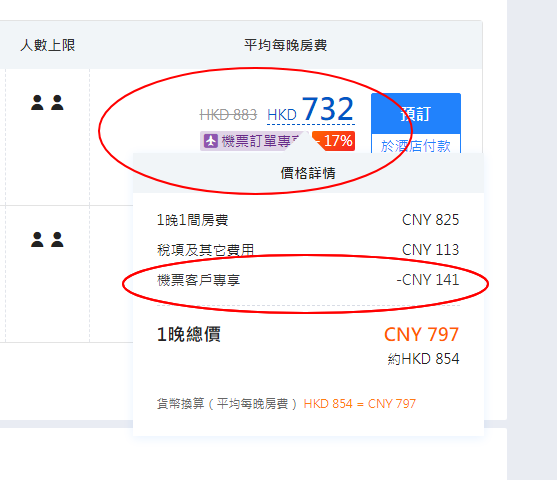Viewport: 557px width, 480px height.
Task: Click the 平均每晚房費 column header
Action: click(x=285, y=45)
